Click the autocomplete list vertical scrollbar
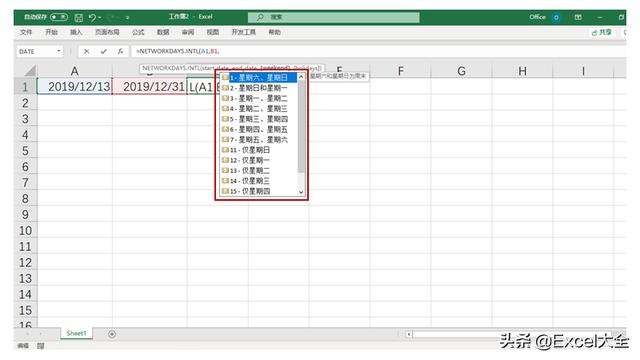Screen dimensions: 640x360 point(301,127)
